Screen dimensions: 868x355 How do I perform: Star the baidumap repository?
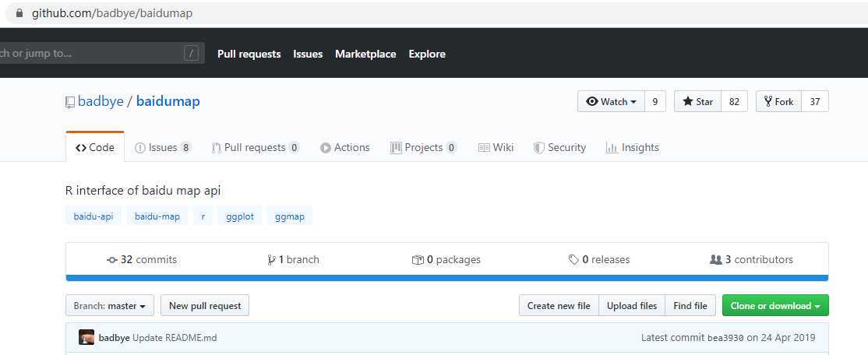[x=697, y=102]
